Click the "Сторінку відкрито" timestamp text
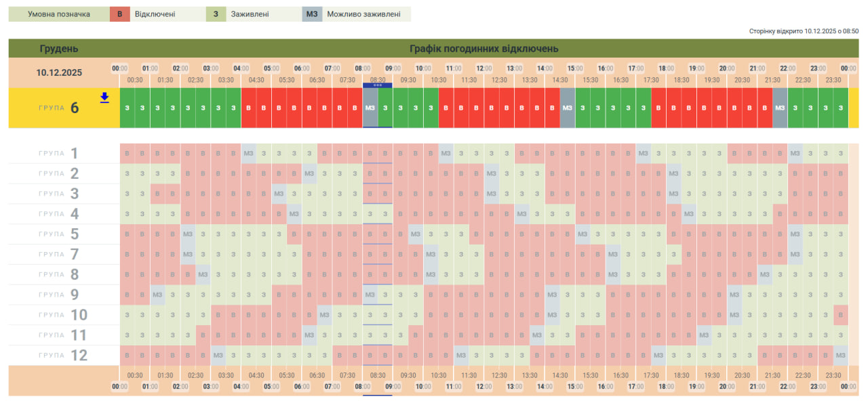Screen dimensions: 868x403 click(x=804, y=31)
